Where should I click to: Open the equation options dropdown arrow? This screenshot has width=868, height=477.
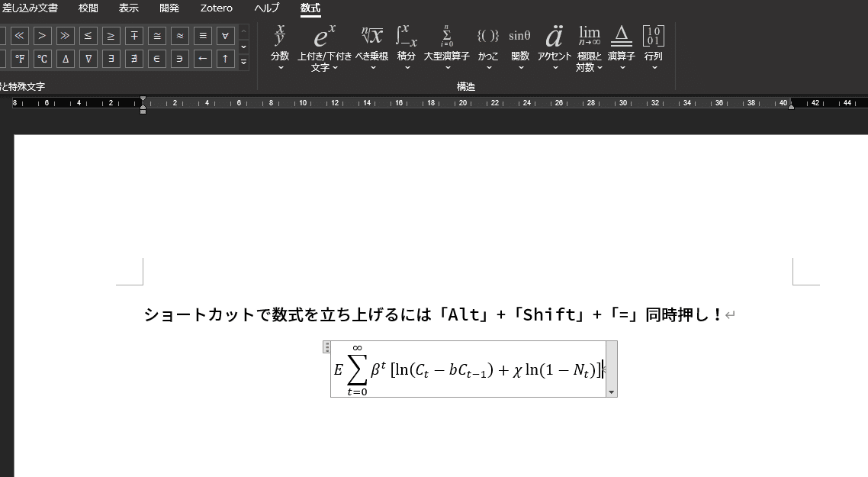[611, 392]
